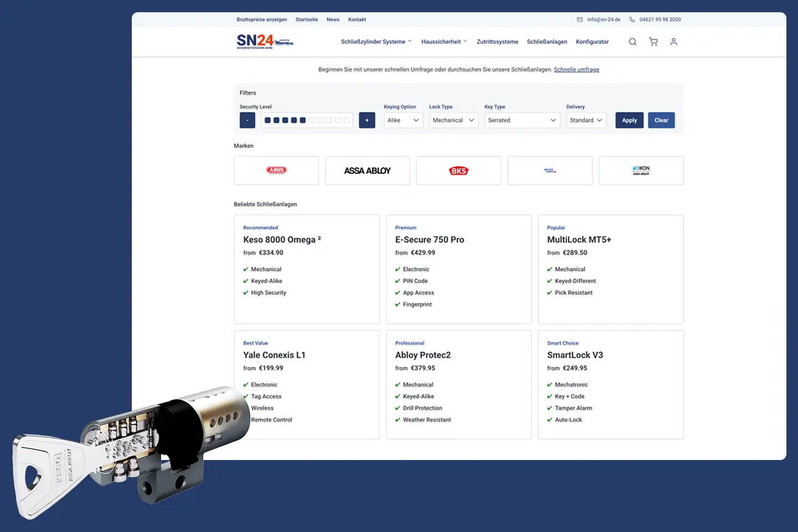Image resolution: width=798 pixels, height=532 pixels.
Task: Select the ABUS brand logo
Action: (276, 170)
